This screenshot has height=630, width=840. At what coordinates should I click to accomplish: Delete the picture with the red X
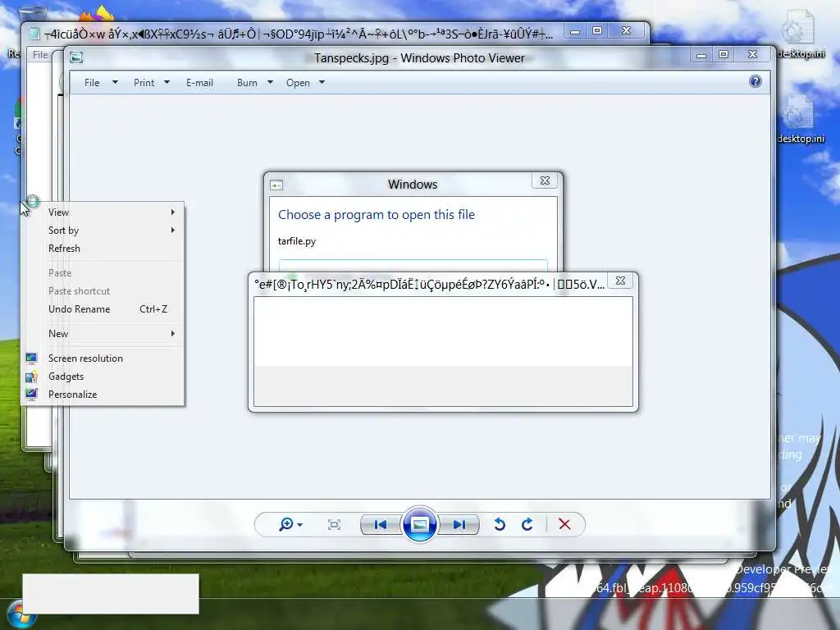click(x=564, y=524)
